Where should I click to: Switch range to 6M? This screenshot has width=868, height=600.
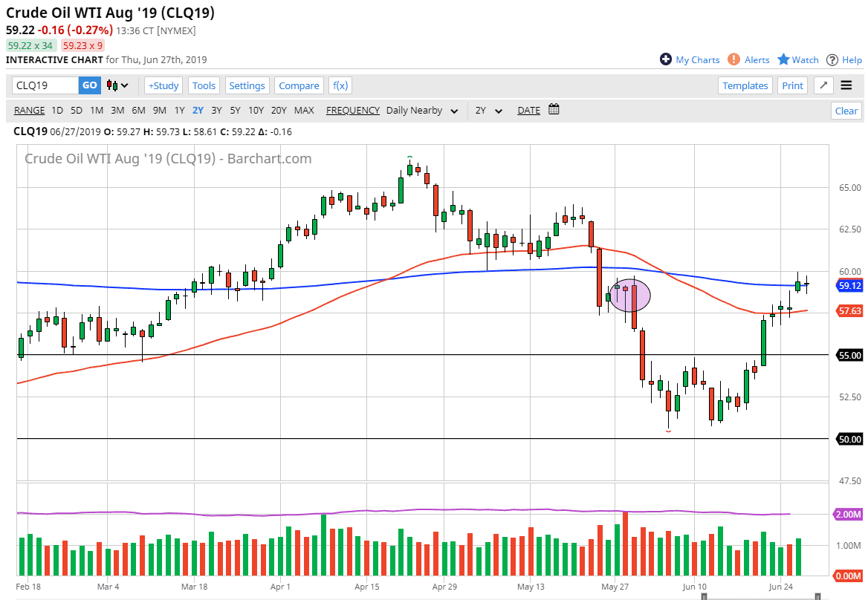click(x=138, y=110)
